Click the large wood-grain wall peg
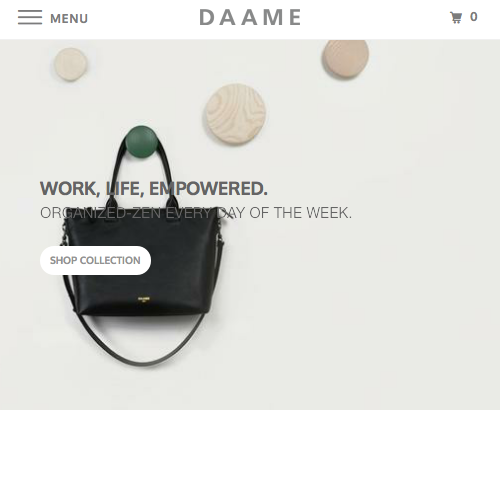The width and height of the screenshot is (500, 500). click(236, 114)
